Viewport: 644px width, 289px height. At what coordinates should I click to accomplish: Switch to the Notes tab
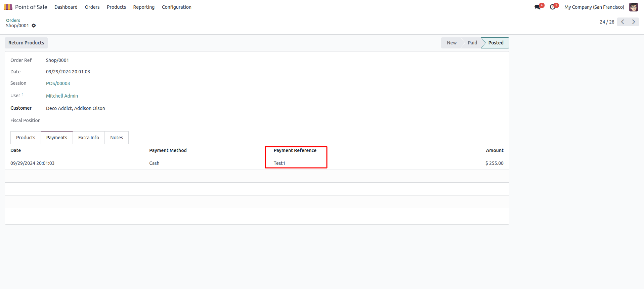[x=117, y=138]
